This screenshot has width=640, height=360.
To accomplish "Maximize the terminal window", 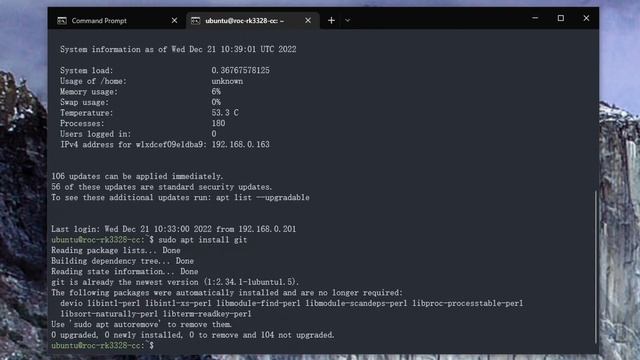I will pos(561,18).
